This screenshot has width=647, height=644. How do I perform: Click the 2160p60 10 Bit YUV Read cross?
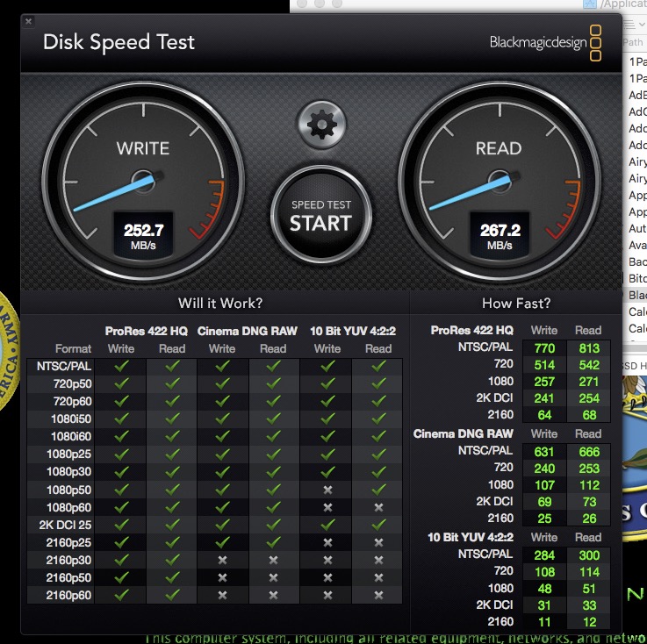pyautogui.click(x=378, y=595)
